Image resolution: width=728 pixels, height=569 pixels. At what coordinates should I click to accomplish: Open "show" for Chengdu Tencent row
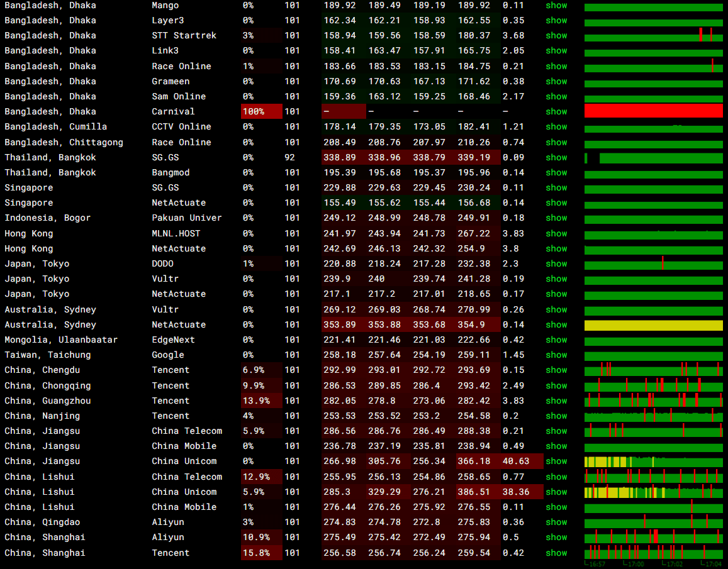pos(556,370)
